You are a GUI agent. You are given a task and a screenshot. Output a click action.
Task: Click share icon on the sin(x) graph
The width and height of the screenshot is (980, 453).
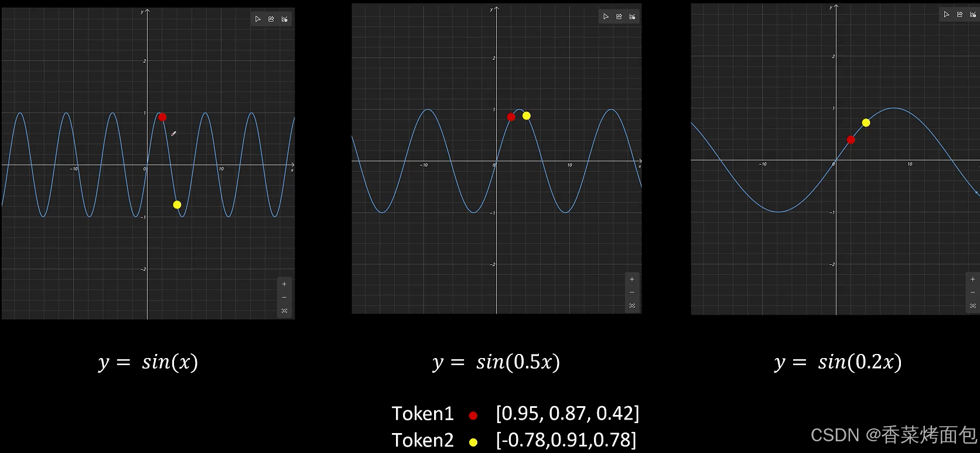pos(271,19)
